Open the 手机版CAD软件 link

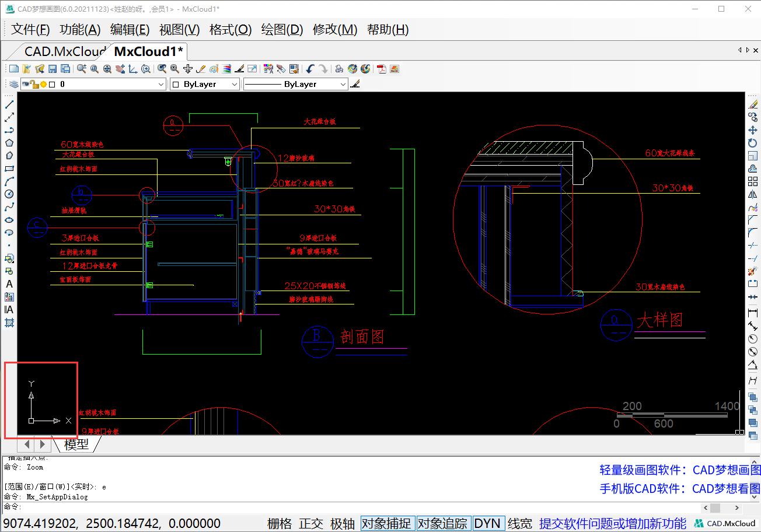680,488
